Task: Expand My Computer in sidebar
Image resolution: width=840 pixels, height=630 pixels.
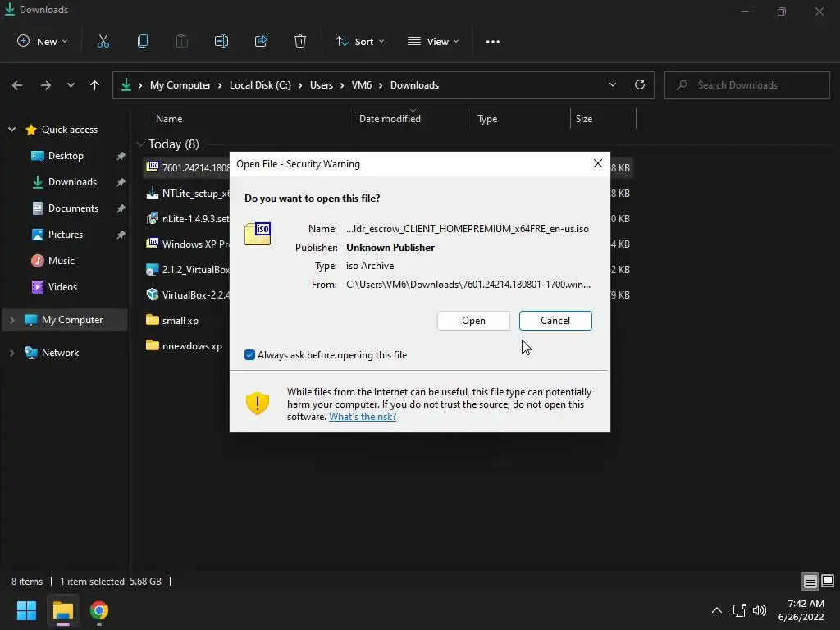Action: 11,320
